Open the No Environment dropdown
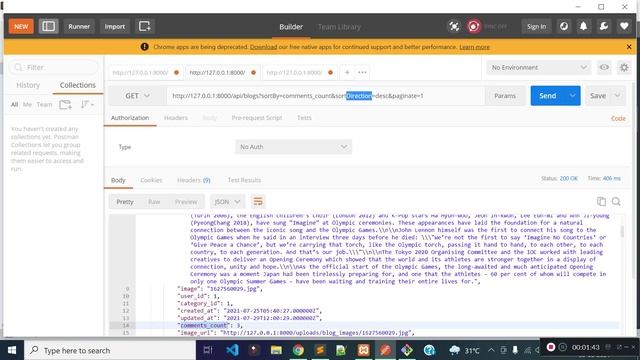 pyautogui.click(x=539, y=67)
